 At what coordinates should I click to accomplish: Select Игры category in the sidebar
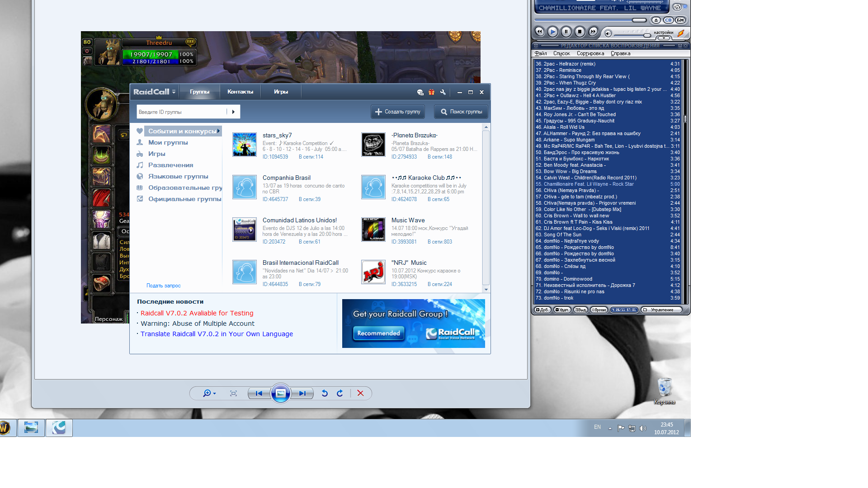pos(157,154)
